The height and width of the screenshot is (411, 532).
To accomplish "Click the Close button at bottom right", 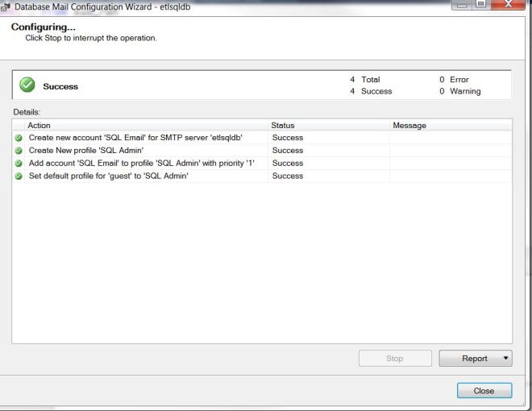I will point(484,391).
